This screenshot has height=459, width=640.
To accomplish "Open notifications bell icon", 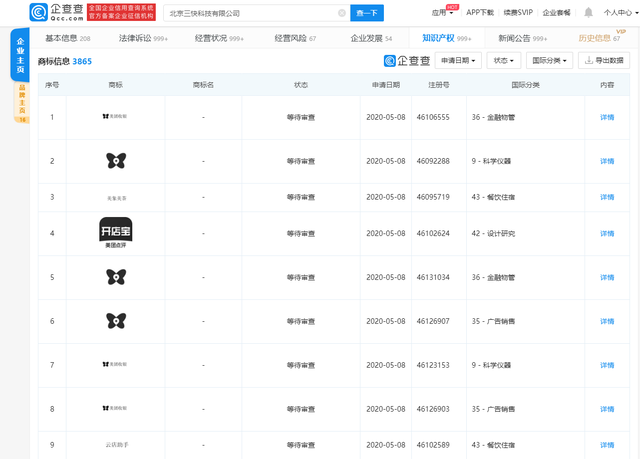I will point(588,13).
